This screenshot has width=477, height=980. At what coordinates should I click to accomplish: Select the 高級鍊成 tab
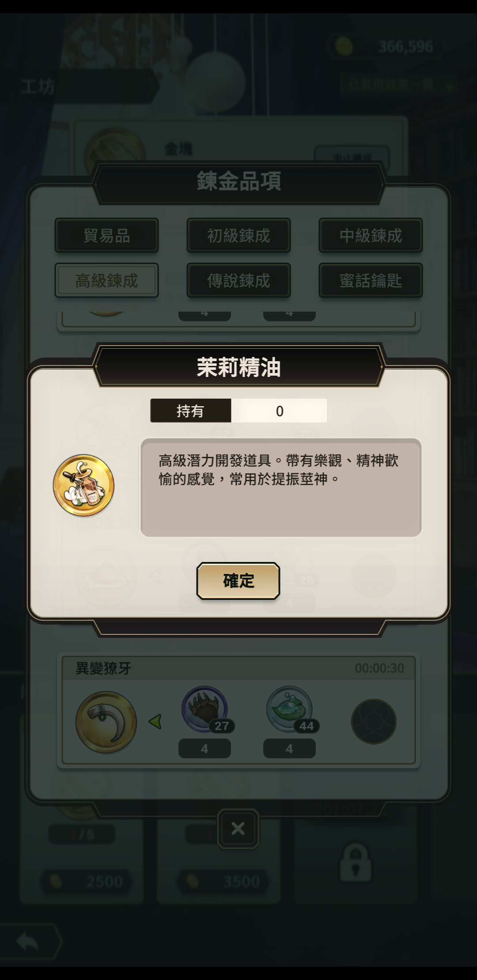106,280
